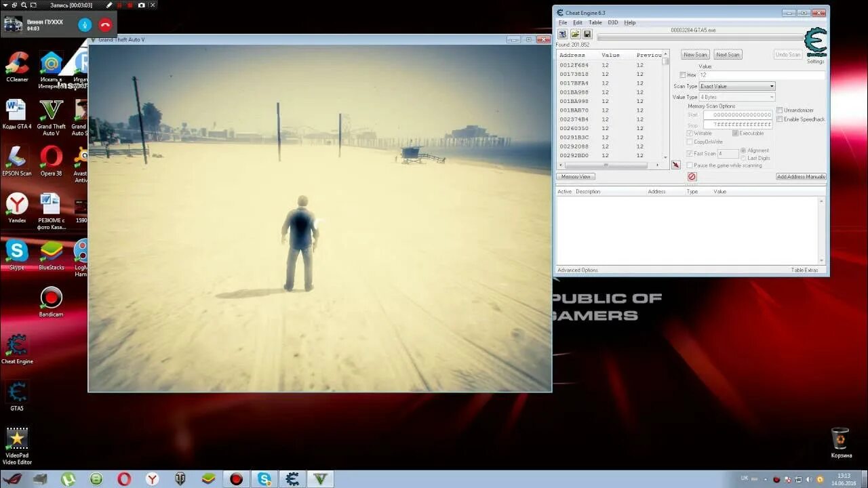Click the pencil draw icon in Bandicam bar
Screen dimensions: 868x488
[x=109, y=5]
